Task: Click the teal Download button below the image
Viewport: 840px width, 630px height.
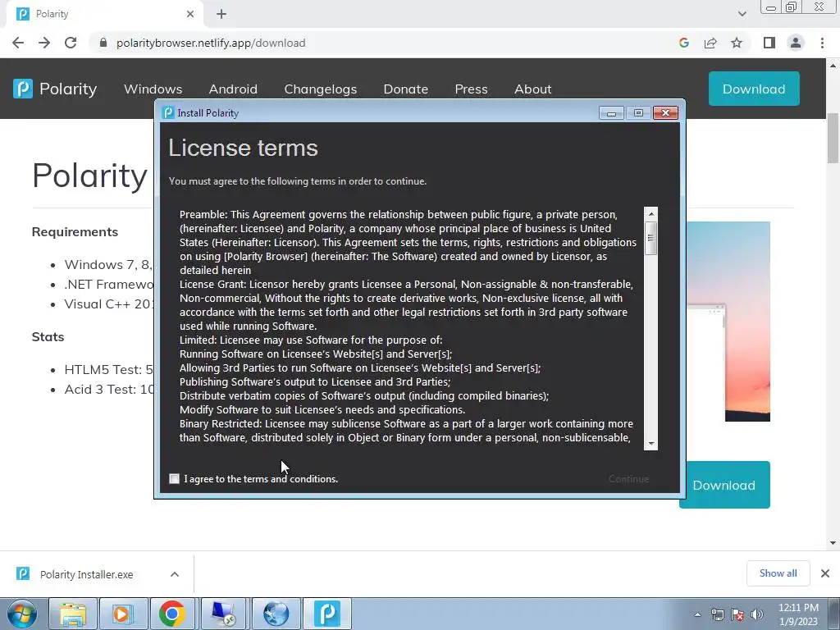Action: pos(724,485)
